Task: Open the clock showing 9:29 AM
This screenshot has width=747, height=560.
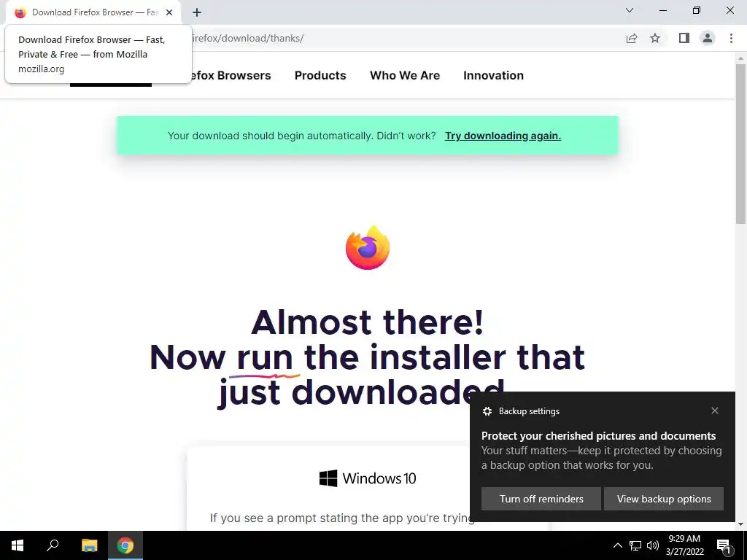Action: (684, 545)
